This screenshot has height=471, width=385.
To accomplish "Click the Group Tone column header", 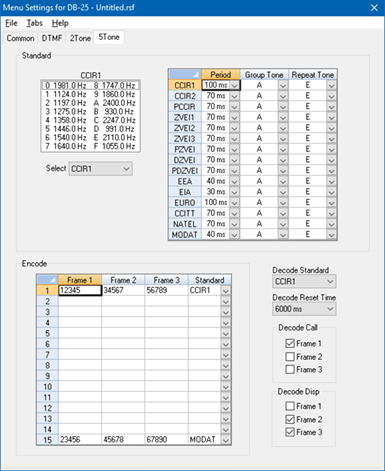I will [x=264, y=75].
